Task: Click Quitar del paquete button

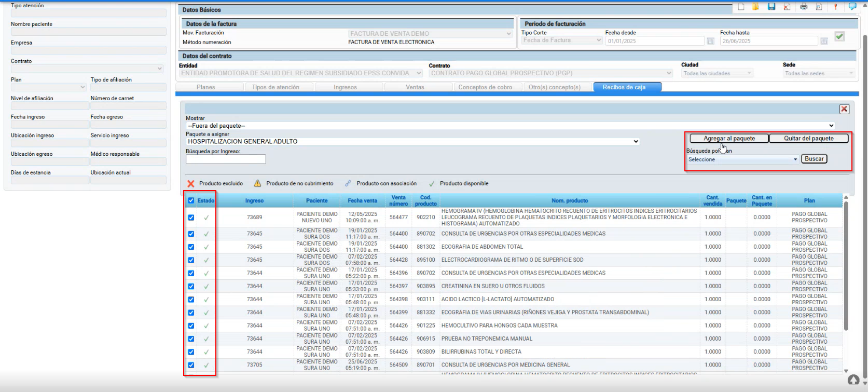Action: click(808, 138)
